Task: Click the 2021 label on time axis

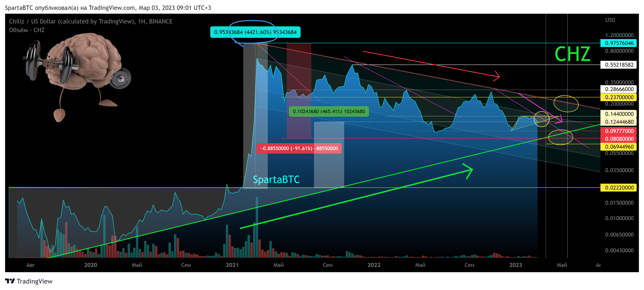Action: 232,265
